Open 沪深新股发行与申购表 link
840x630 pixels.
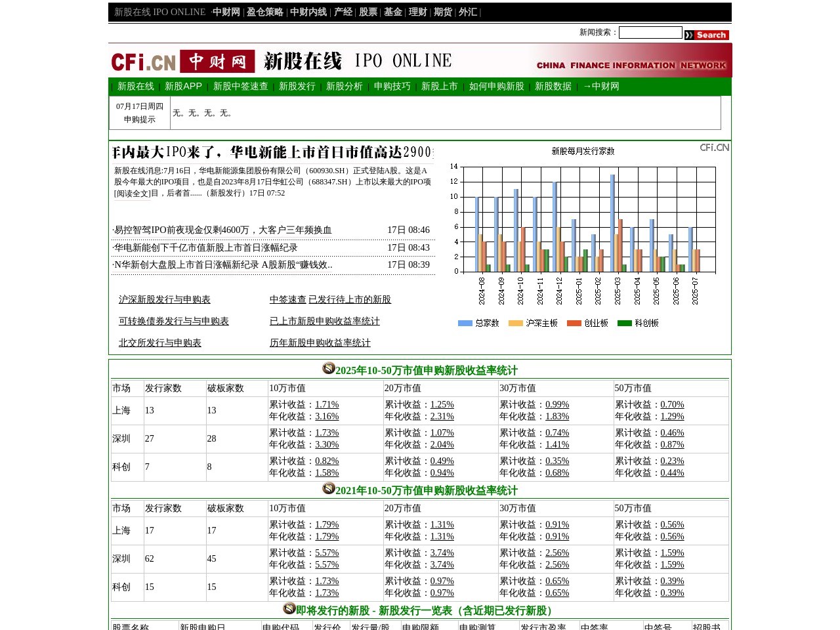coord(164,299)
